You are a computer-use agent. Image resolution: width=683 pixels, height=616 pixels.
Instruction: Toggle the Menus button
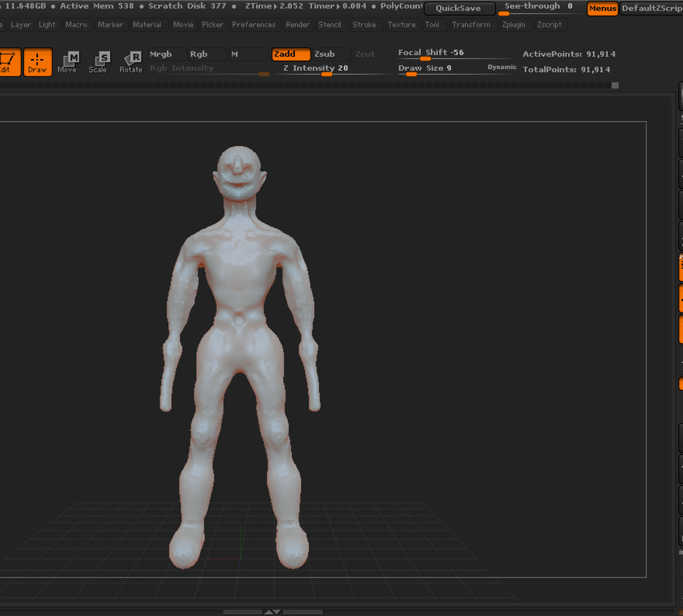tap(602, 8)
